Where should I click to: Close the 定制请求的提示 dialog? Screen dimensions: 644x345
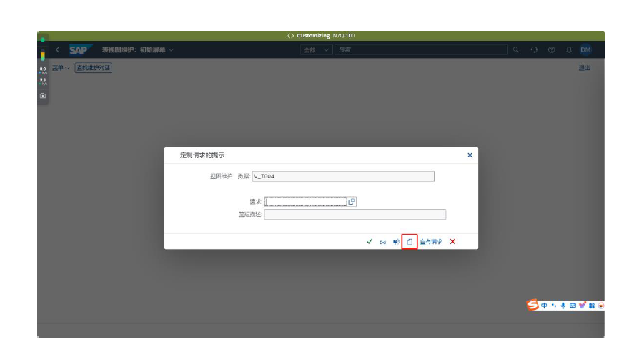pos(470,155)
